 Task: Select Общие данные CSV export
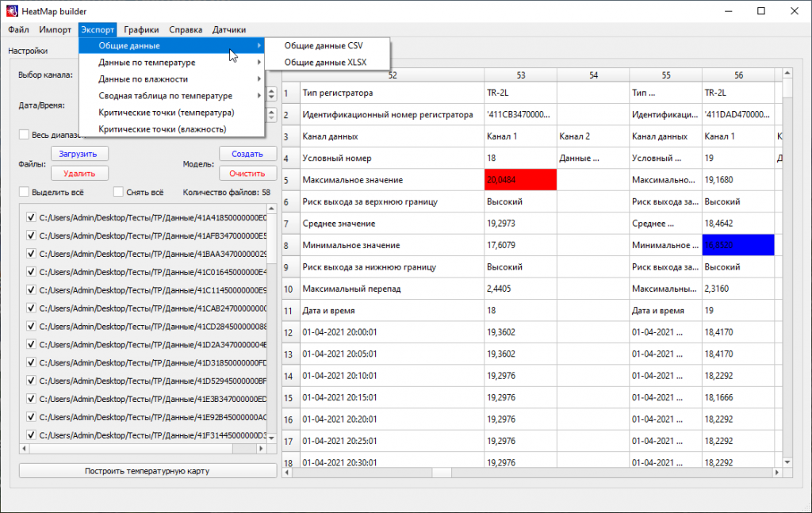(327, 45)
